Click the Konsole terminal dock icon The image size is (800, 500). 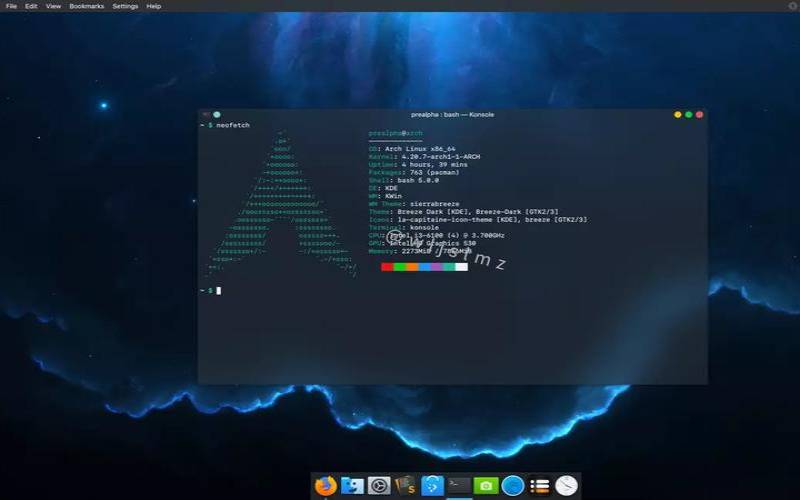tap(459, 485)
